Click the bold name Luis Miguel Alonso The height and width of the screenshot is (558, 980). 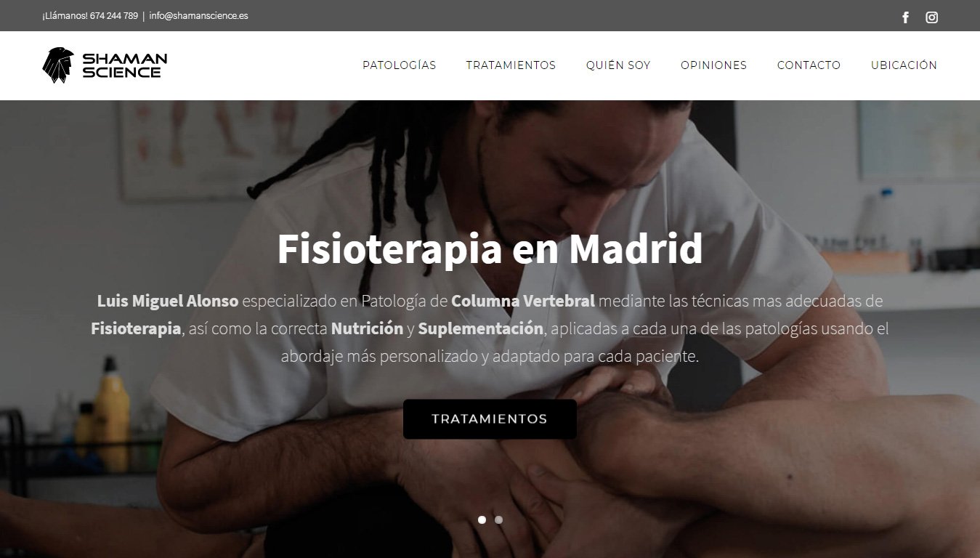(168, 301)
